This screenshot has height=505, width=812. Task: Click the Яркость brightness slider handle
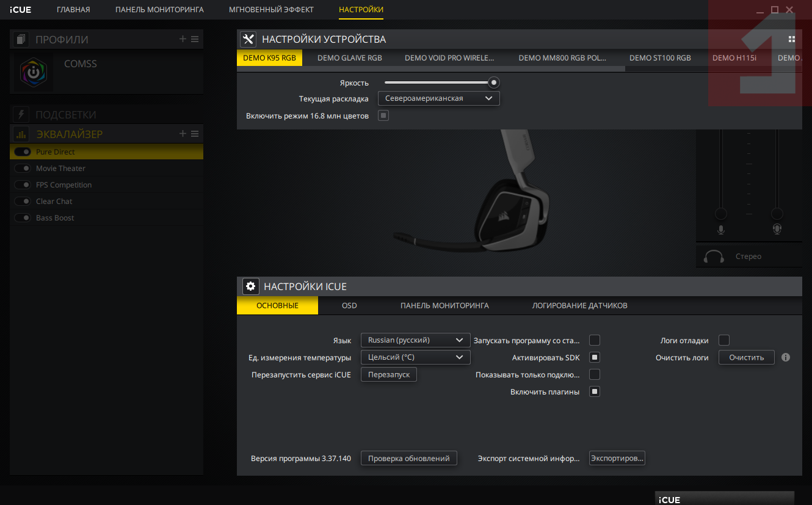(493, 82)
